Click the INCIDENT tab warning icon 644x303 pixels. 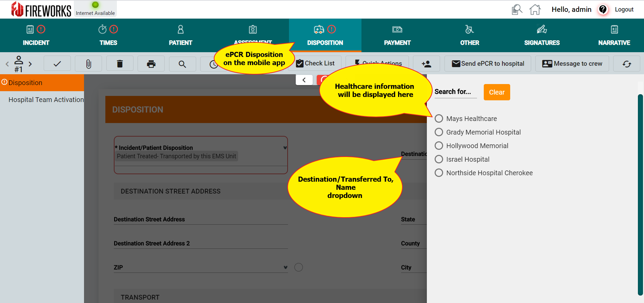click(x=41, y=29)
